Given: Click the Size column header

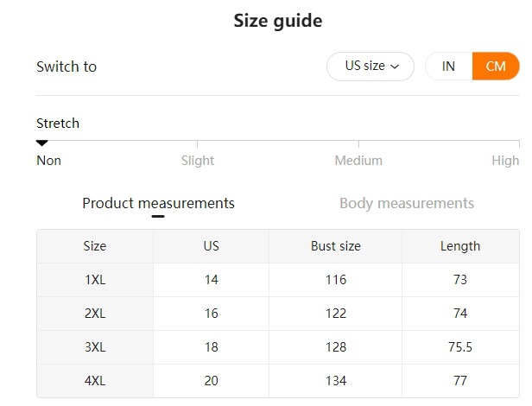Looking at the screenshot, I should click(95, 246).
